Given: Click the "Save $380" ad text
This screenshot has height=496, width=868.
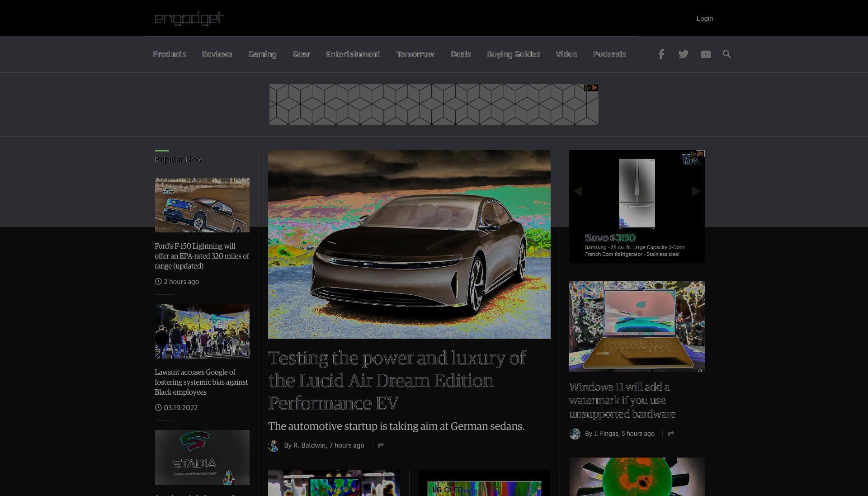Looking at the screenshot, I should 610,238.
